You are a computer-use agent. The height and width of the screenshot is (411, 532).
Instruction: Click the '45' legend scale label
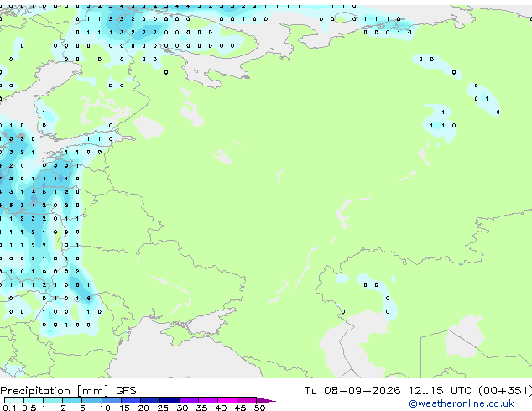240,408
